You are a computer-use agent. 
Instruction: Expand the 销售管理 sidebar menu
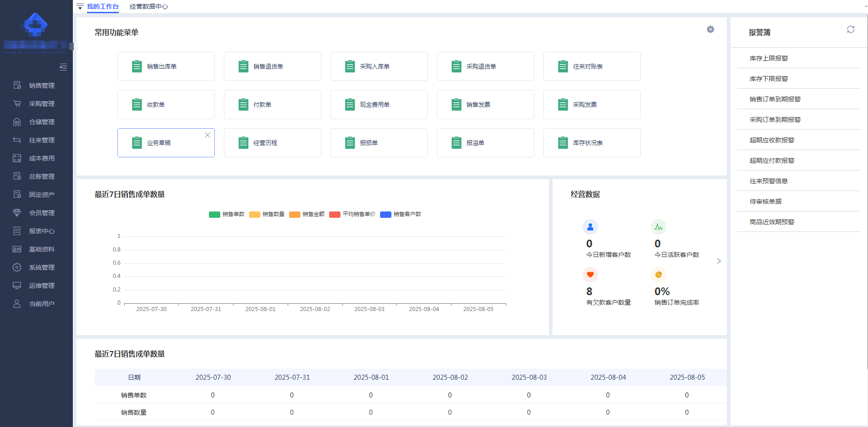(41, 85)
